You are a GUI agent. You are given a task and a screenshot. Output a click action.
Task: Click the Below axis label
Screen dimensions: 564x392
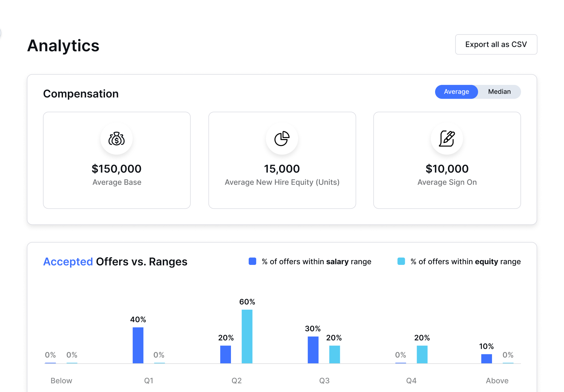(61, 381)
